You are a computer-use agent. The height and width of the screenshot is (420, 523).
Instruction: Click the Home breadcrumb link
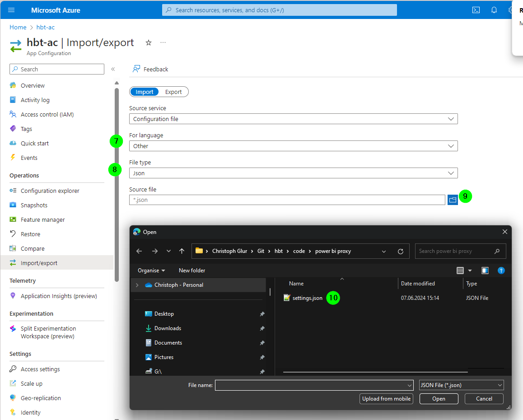click(18, 28)
